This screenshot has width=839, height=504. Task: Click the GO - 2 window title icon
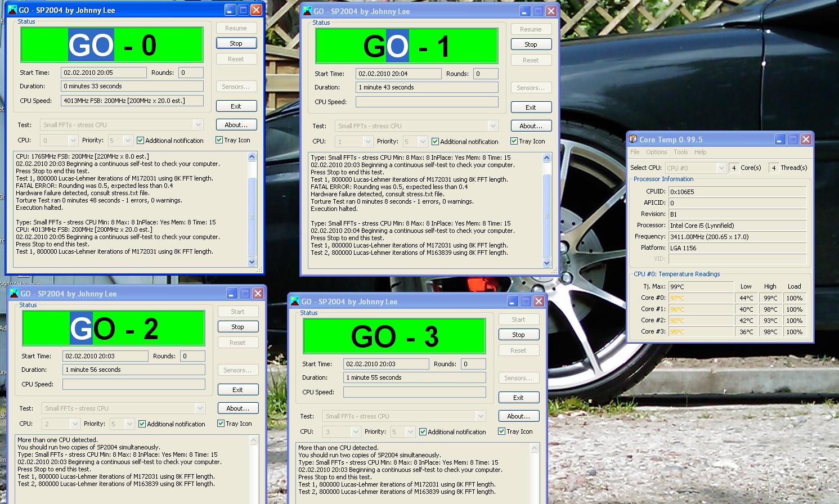(15, 294)
